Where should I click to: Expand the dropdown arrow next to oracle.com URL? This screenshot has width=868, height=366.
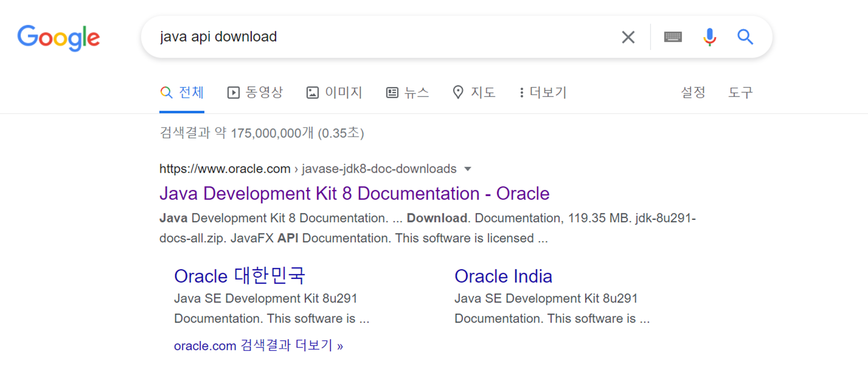click(467, 169)
